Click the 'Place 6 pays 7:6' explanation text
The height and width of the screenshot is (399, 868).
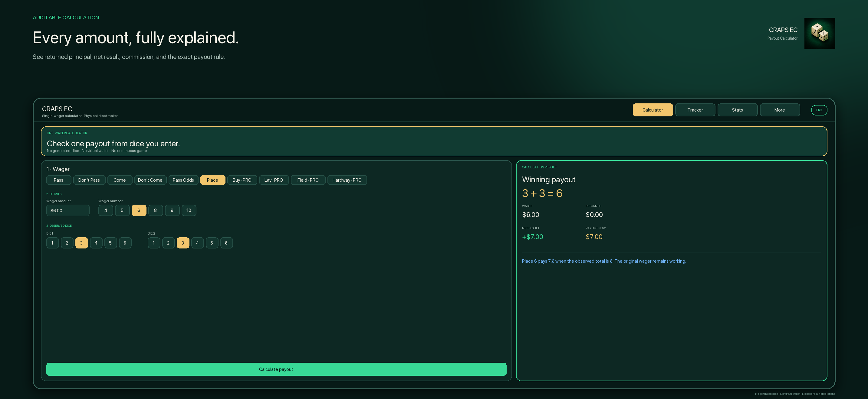pyautogui.click(x=604, y=261)
